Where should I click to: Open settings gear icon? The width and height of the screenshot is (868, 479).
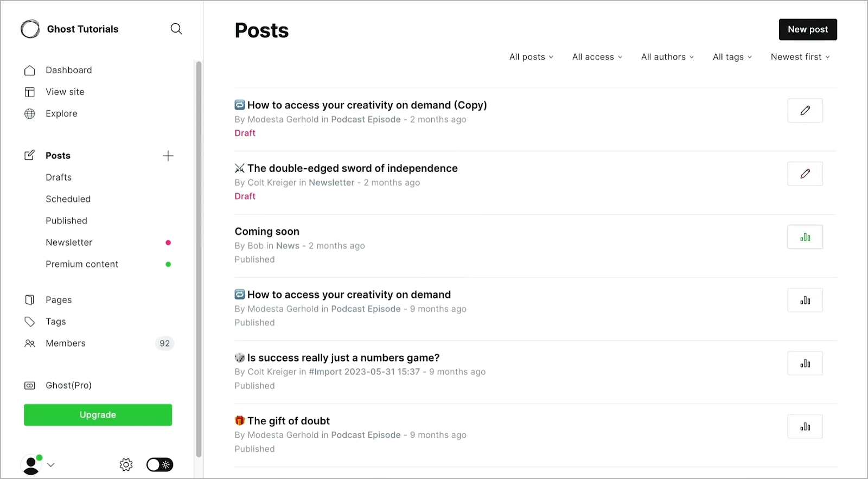coord(126,465)
